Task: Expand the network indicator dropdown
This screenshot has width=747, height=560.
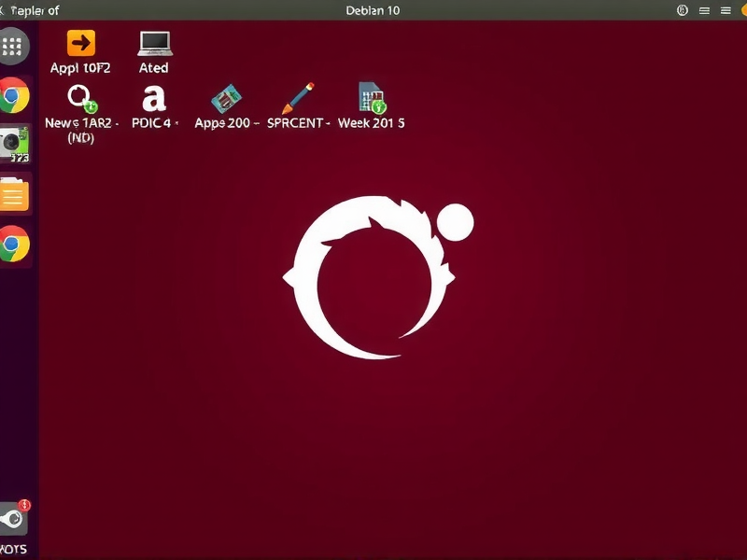Action: 704,10
